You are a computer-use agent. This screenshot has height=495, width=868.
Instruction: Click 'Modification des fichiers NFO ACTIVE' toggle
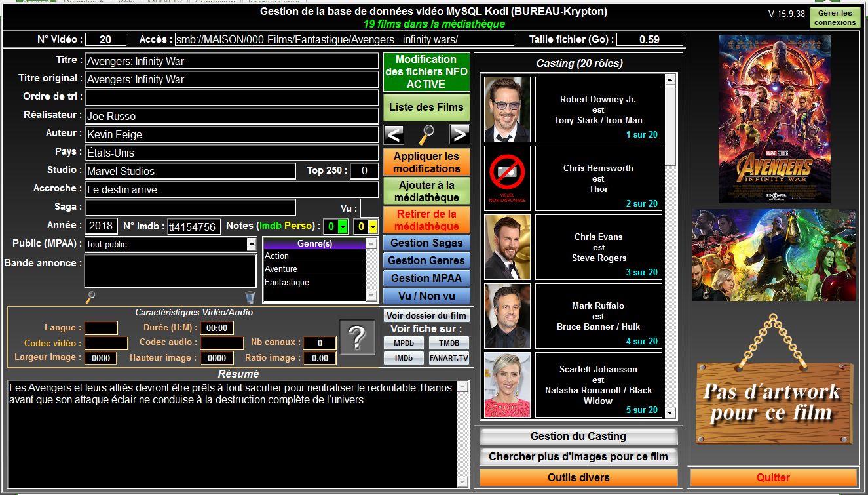426,72
